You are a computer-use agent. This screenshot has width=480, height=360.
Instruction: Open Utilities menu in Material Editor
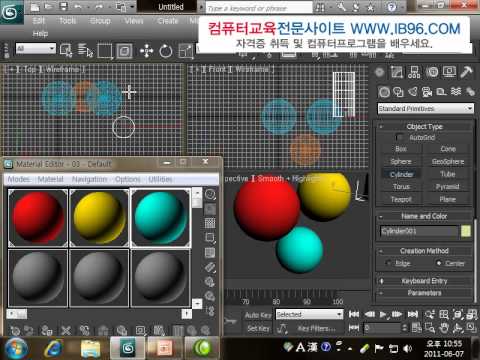(x=160, y=179)
